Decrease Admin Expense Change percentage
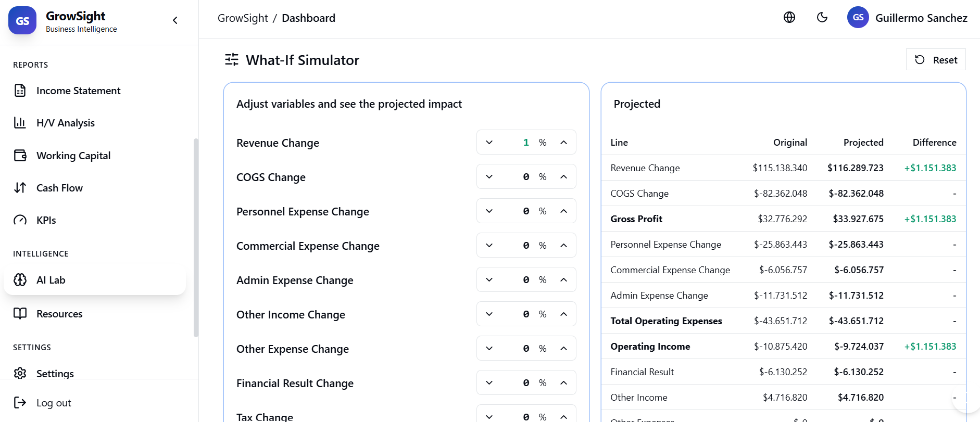 (489, 280)
